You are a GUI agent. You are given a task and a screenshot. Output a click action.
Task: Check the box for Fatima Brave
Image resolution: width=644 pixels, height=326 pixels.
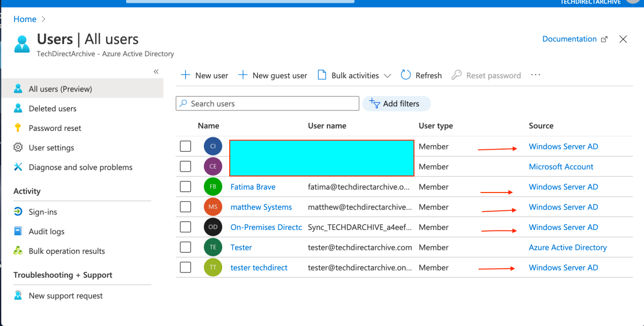(x=185, y=187)
